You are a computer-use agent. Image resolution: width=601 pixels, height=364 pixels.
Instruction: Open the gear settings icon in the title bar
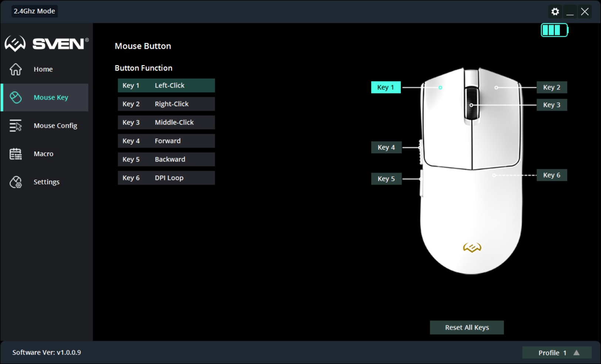[555, 11]
